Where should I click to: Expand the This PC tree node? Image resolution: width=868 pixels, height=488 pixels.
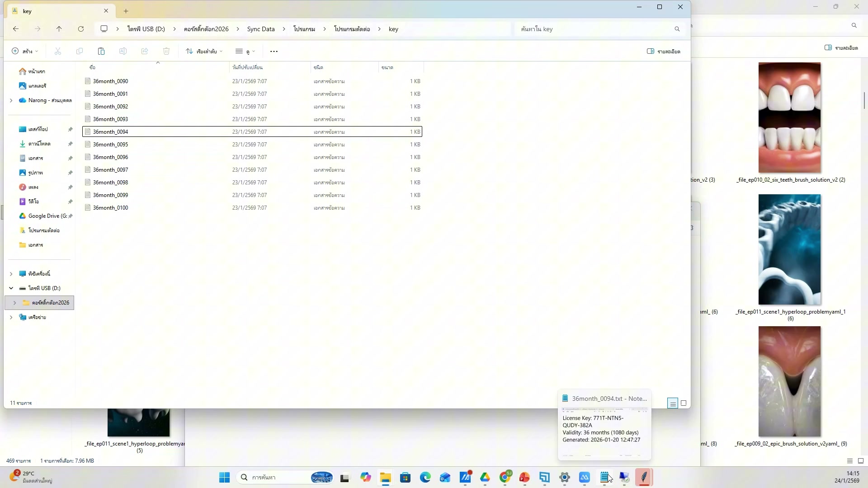(x=11, y=274)
